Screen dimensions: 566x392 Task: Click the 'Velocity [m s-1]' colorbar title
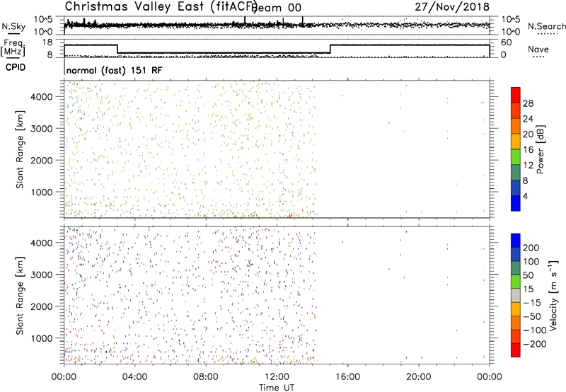(553, 295)
